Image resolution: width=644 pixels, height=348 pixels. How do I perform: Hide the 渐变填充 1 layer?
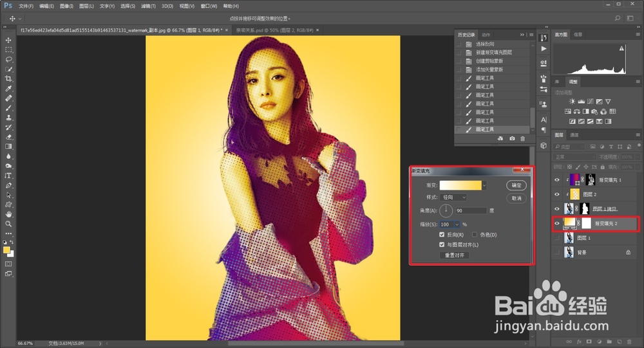(557, 179)
